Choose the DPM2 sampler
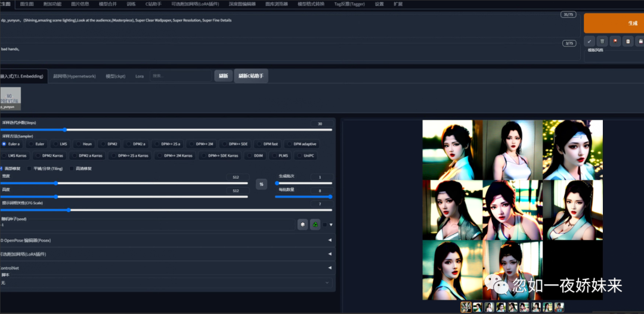 click(109, 144)
